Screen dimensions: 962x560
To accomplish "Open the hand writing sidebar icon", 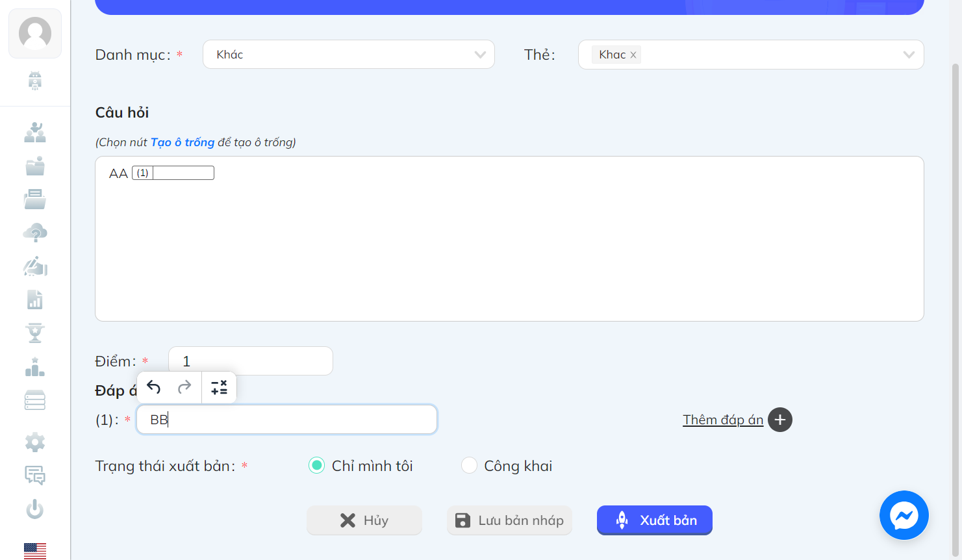I will (x=35, y=266).
